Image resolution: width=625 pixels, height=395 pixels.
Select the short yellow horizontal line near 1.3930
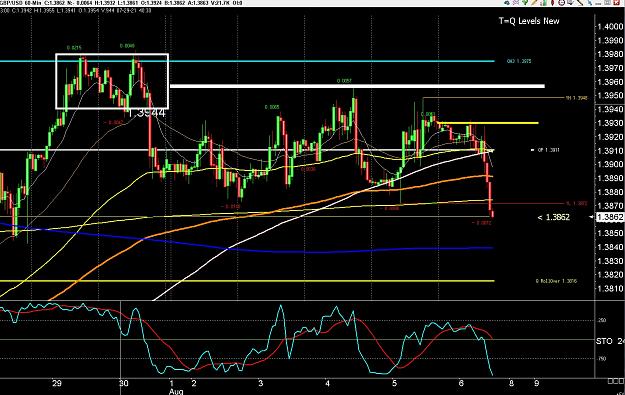coord(488,123)
